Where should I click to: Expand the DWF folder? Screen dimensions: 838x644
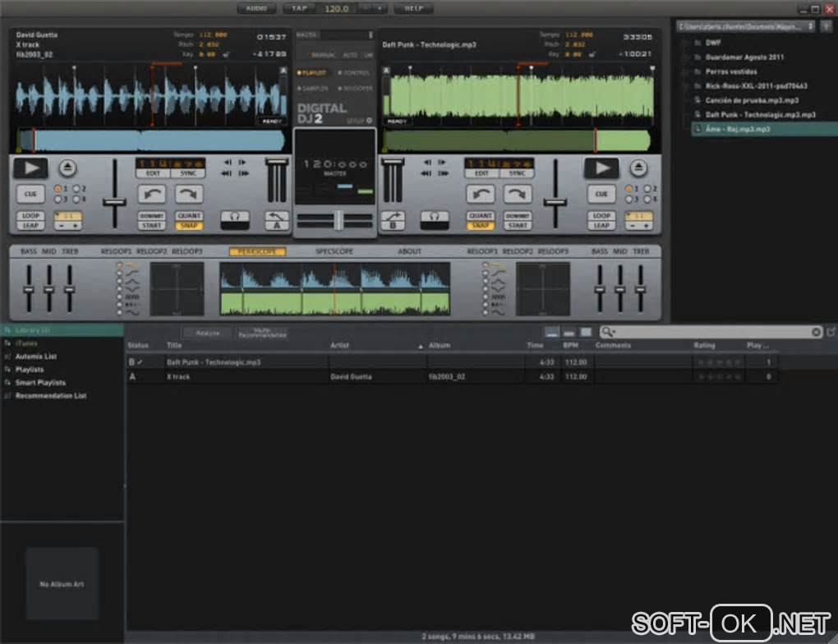[686, 43]
